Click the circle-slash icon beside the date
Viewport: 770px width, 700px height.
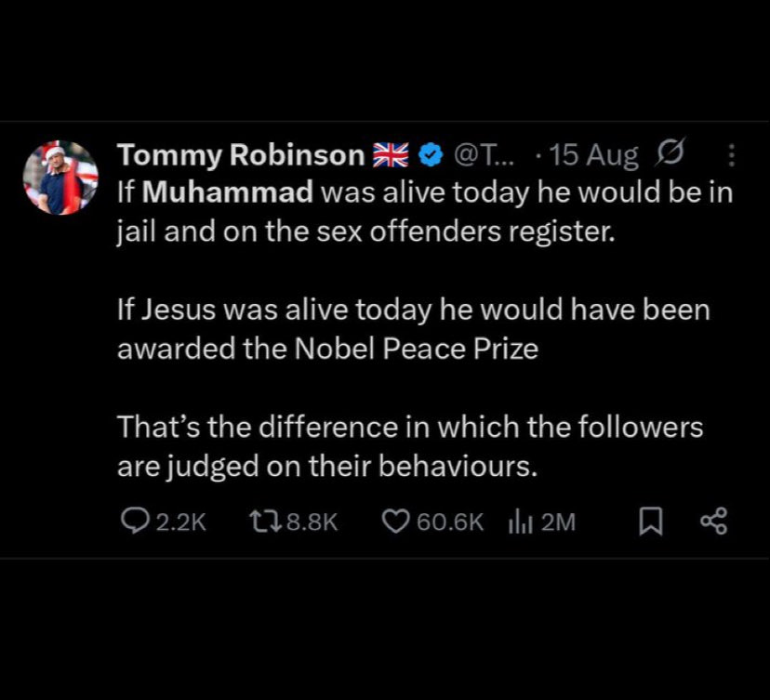(670, 155)
